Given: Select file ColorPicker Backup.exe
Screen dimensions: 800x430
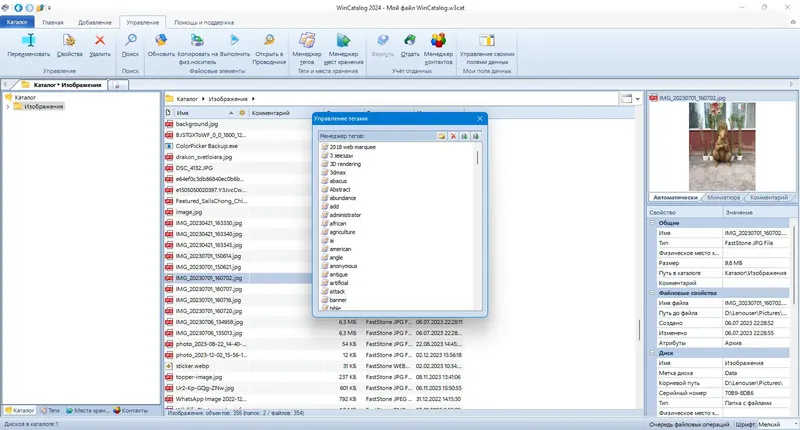Looking at the screenshot, I should (x=207, y=146).
